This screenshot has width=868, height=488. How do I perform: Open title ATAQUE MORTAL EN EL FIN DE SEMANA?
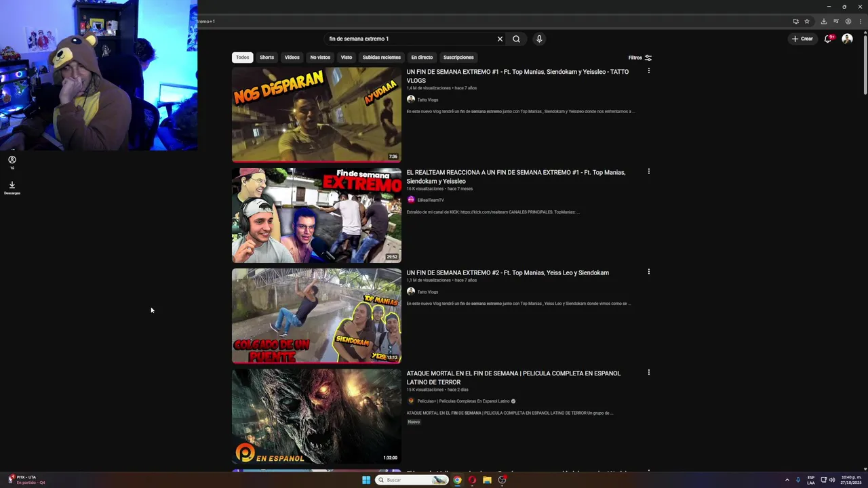click(513, 378)
